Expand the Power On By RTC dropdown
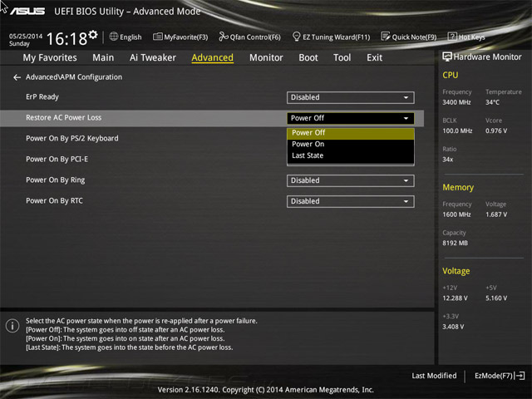The width and height of the screenshot is (532, 399). click(351, 201)
